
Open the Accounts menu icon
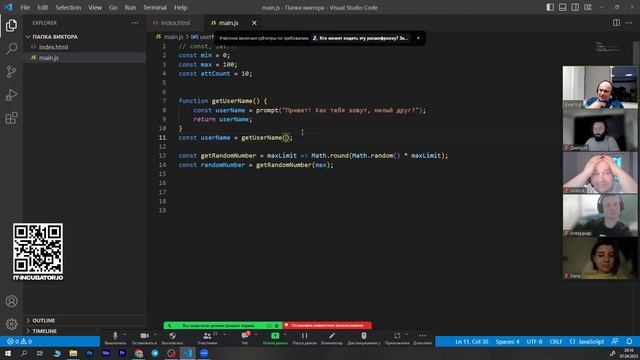(11, 301)
